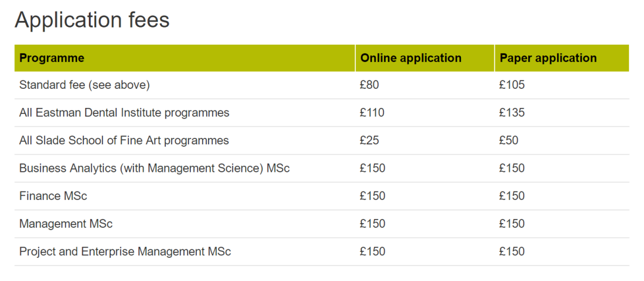
Task: Select Project and Enterprise Management MSc
Action: coord(125,251)
